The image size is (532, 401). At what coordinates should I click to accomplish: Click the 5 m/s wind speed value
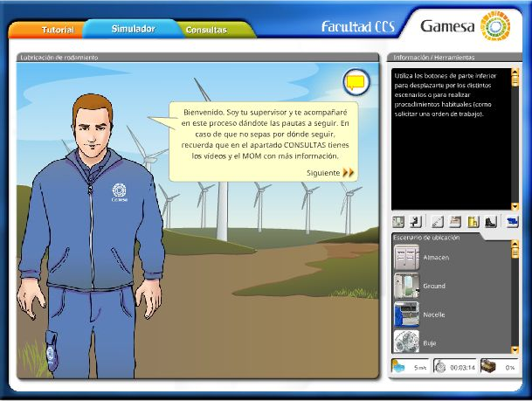[420, 368]
